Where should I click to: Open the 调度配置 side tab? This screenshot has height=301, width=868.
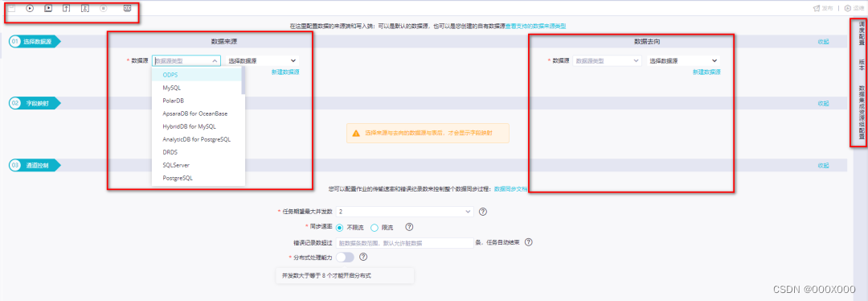[862, 33]
